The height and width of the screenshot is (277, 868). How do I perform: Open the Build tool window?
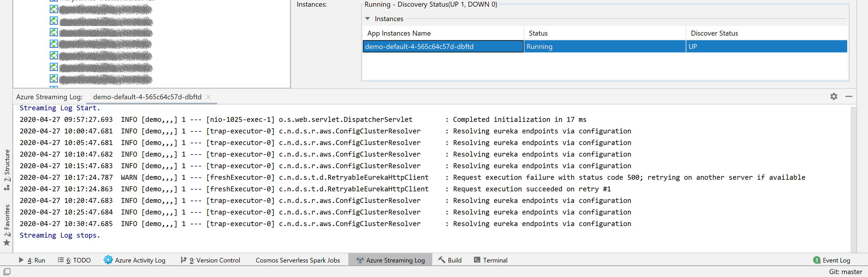point(450,260)
